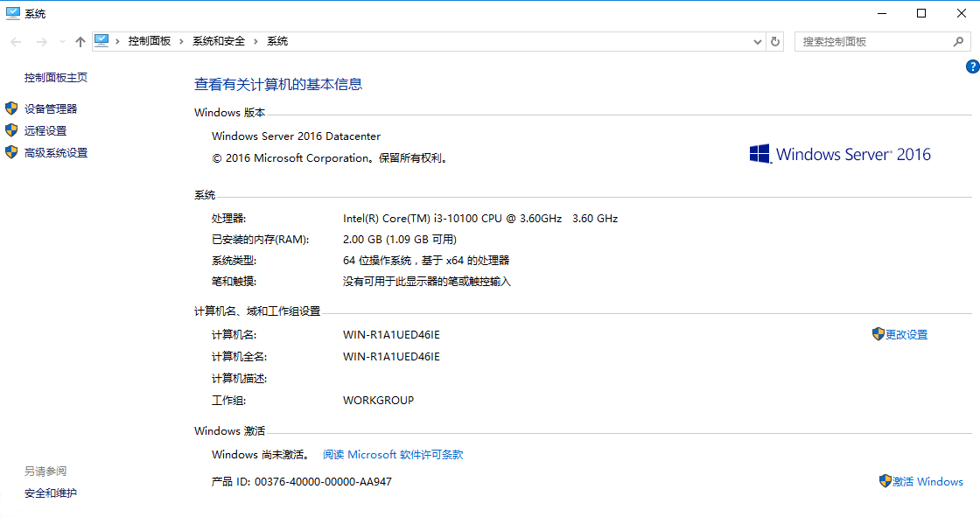Click the WIN-R1A1UED46IE value beside 计算机全名
Image resolution: width=980 pixels, height=517 pixels.
(x=391, y=356)
